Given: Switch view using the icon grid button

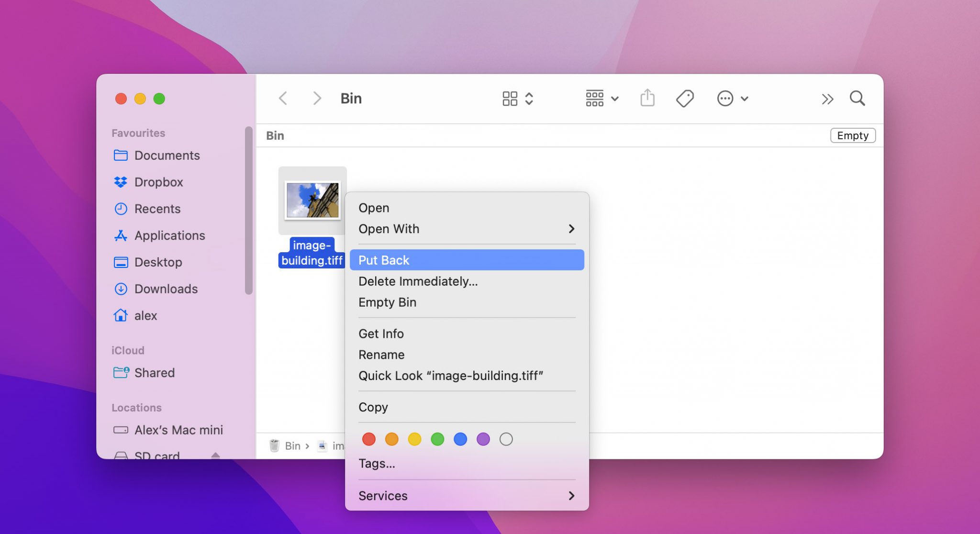Looking at the screenshot, I should [510, 99].
